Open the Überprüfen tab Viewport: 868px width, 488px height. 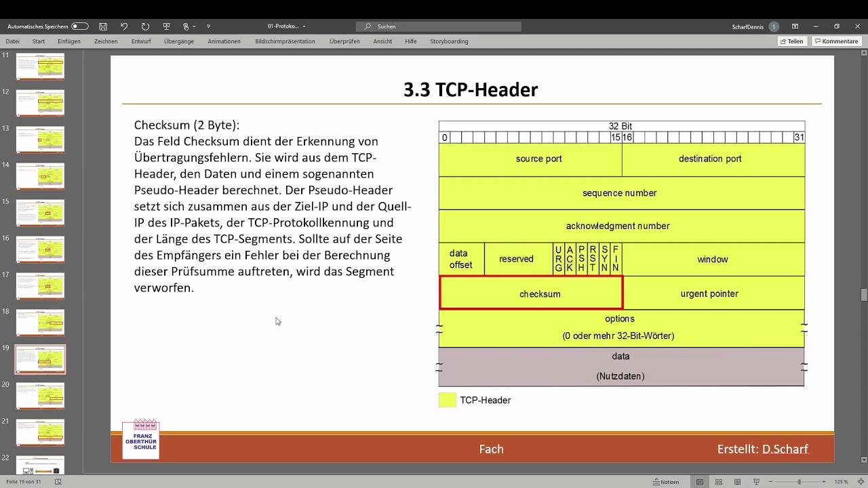click(x=344, y=41)
